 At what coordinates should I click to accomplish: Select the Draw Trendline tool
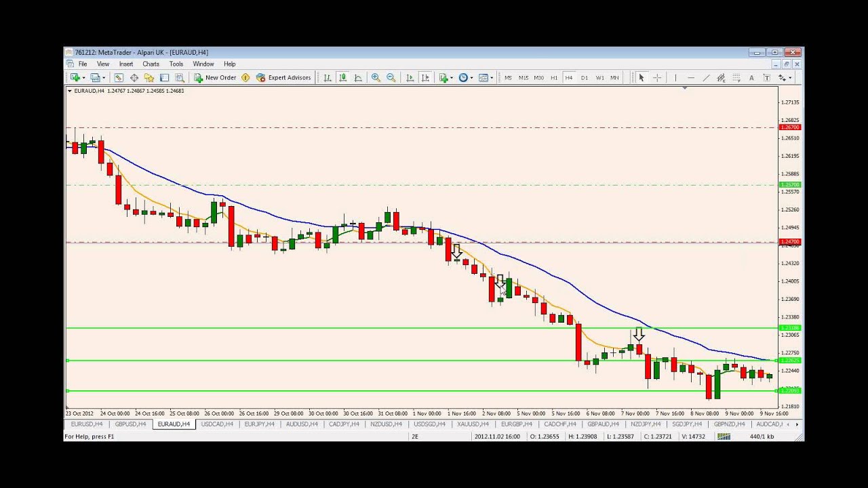(706, 78)
